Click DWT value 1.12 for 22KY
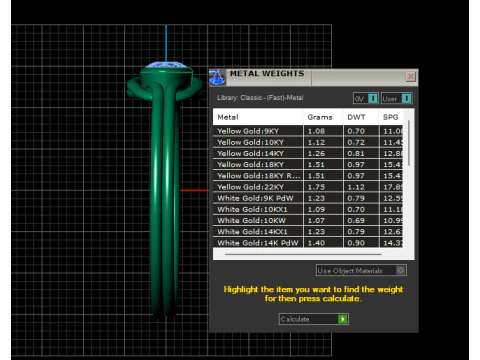This screenshot has height=360, width=480. pos(356,187)
